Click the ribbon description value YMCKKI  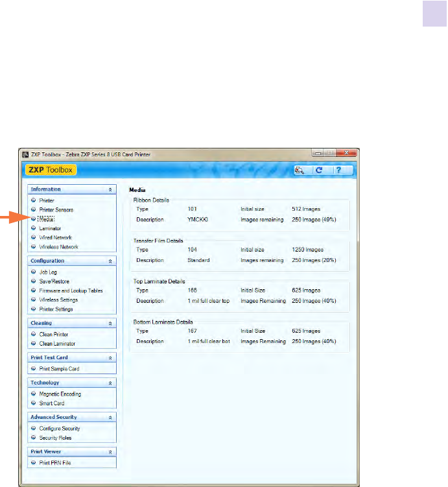(x=198, y=220)
